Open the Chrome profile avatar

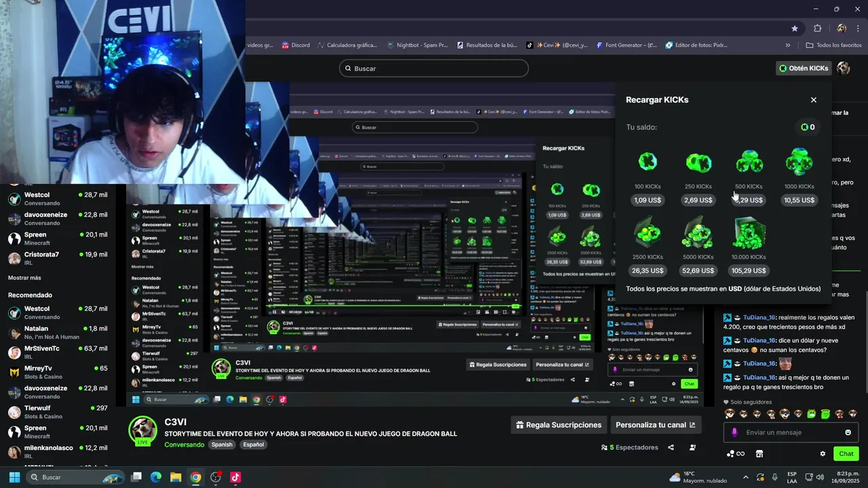pos(842,28)
